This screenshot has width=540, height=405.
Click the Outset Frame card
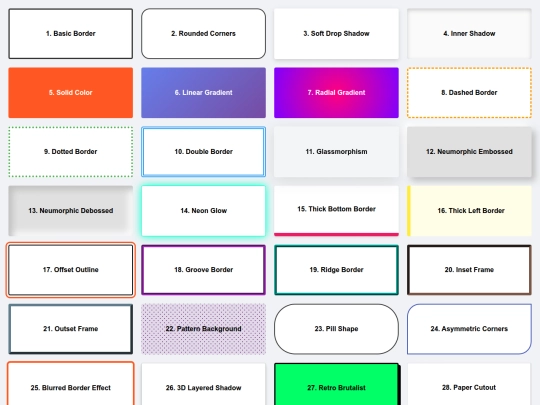coord(71,329)
